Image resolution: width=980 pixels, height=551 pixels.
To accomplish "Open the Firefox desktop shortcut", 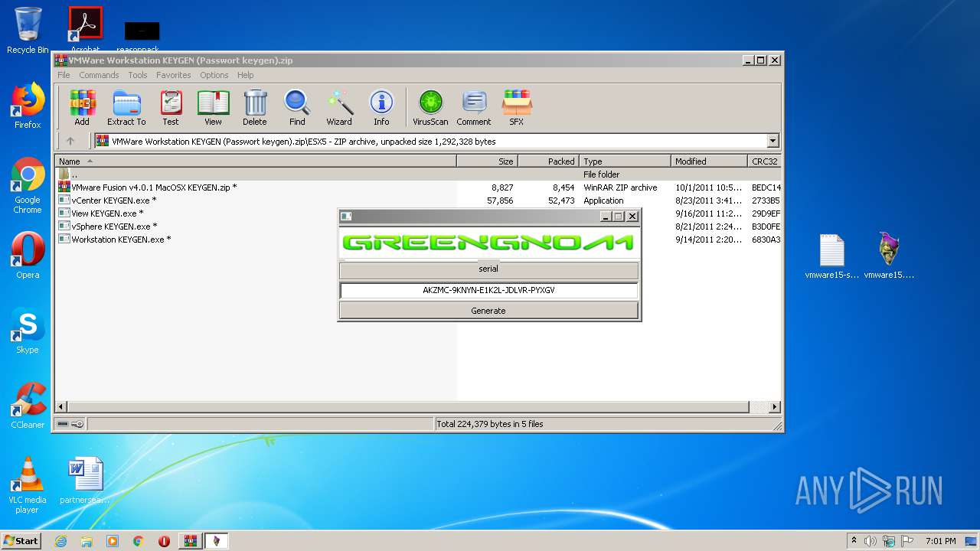I will click(28, 106).
